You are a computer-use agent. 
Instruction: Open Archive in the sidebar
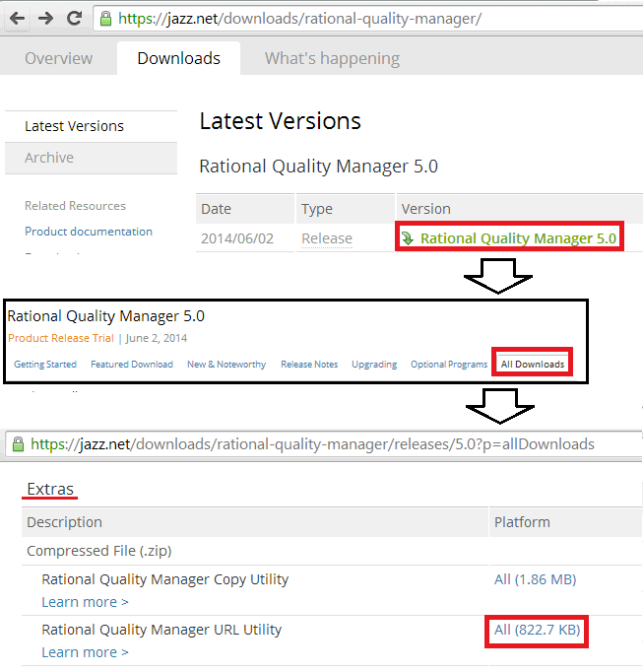click(91, 158)
